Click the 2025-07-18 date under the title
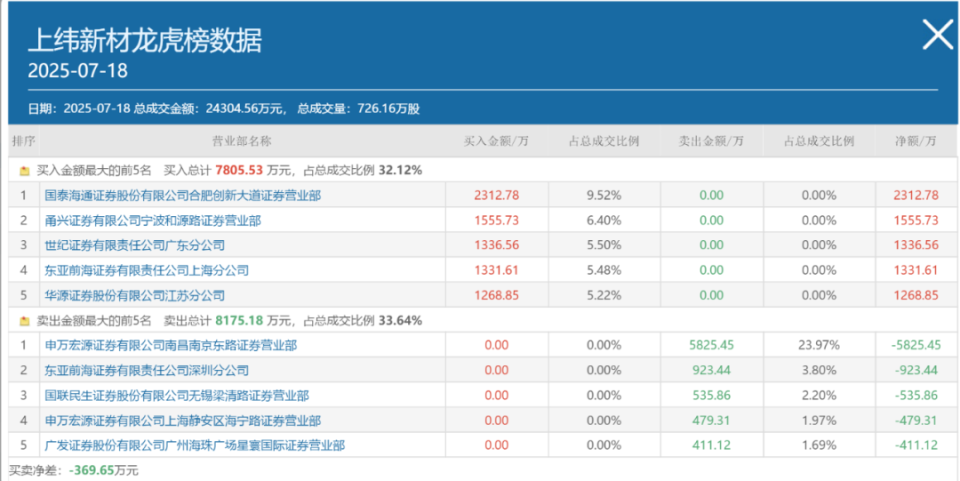 point(78,70)
